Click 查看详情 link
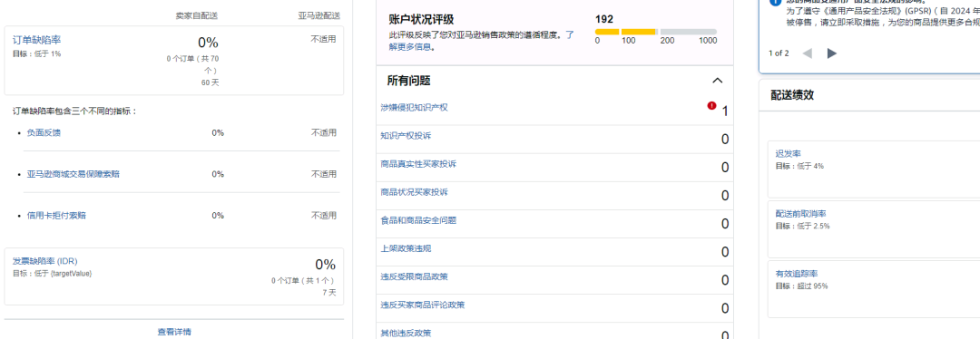 point(173,332)
